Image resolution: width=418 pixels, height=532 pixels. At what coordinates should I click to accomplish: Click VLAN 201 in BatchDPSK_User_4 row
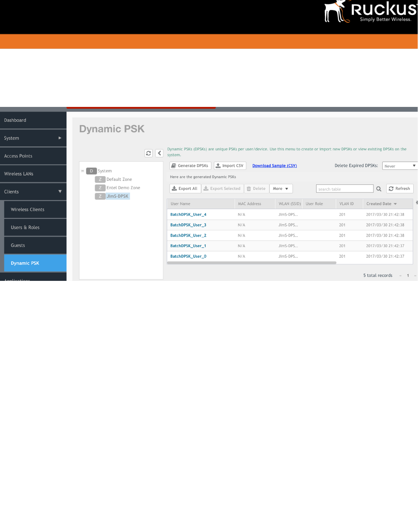pyautogui.click(x=342, y=215)
